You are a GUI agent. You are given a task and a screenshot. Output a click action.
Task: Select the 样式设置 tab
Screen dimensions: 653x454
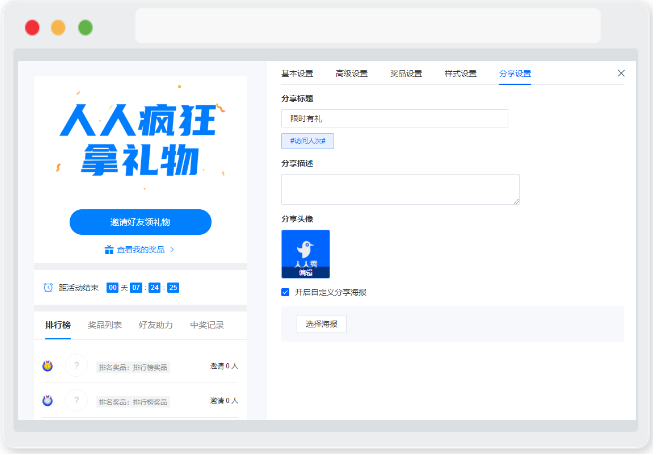[x=461, y=74]
